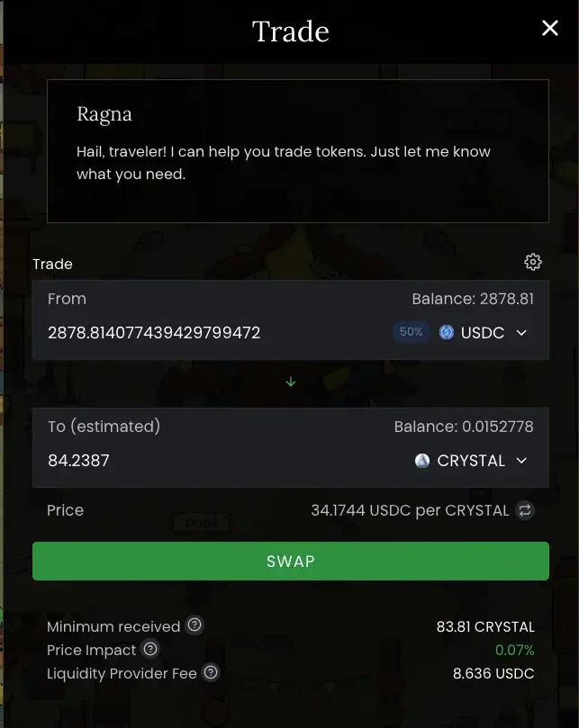Screen dimensions: 579x728
Task: Click the USDC token coin icon
Action: tap(447, 332)
